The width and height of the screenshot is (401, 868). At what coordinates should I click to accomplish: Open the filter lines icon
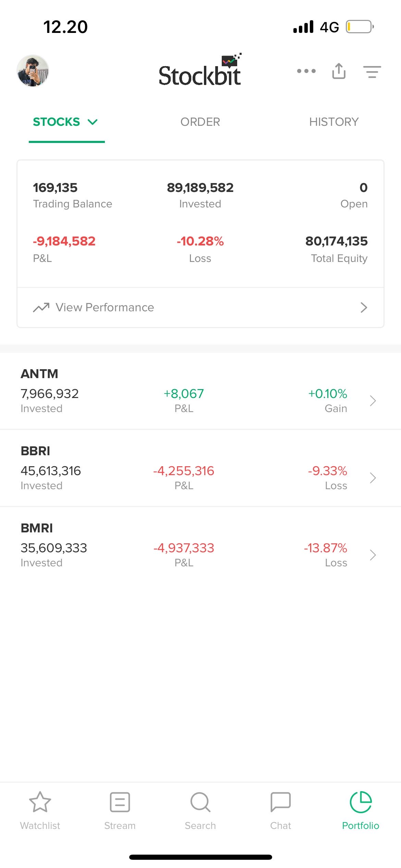[x=372, y=72]
